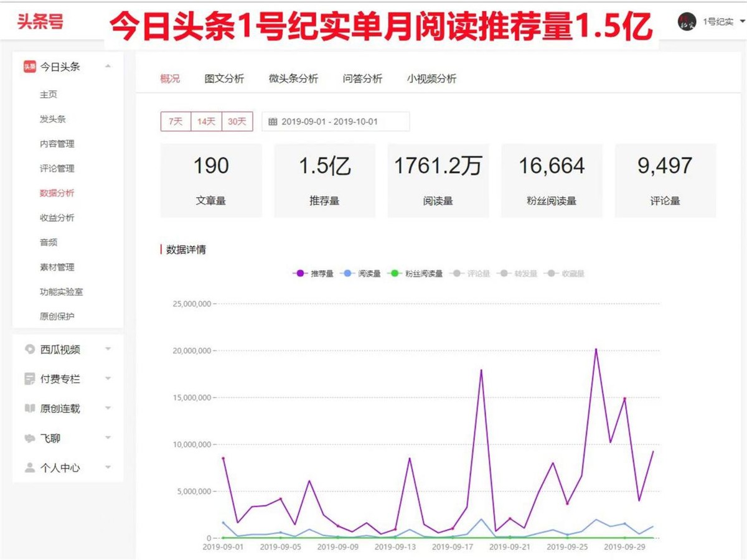Expand the 飞聊 section arrow
The image size is (747, 560).
pyautogui.click(x=108, y=438)
